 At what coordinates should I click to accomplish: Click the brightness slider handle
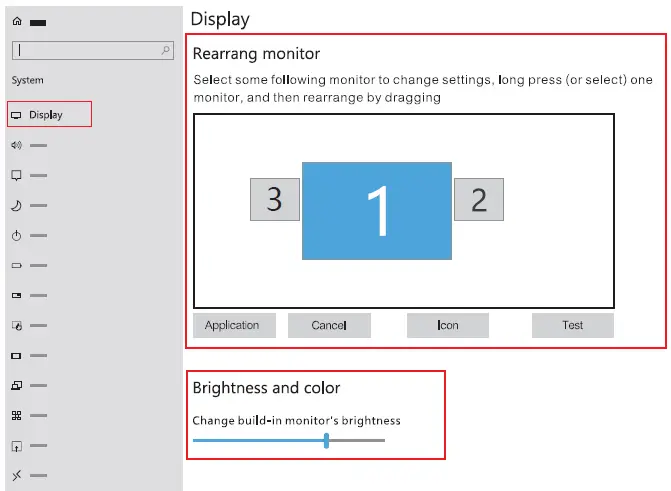point(327,440)
